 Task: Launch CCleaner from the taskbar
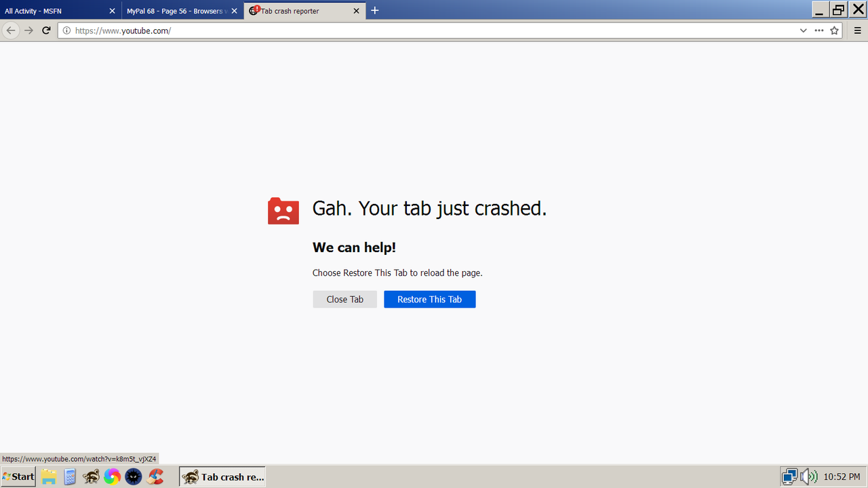point(156,476)
